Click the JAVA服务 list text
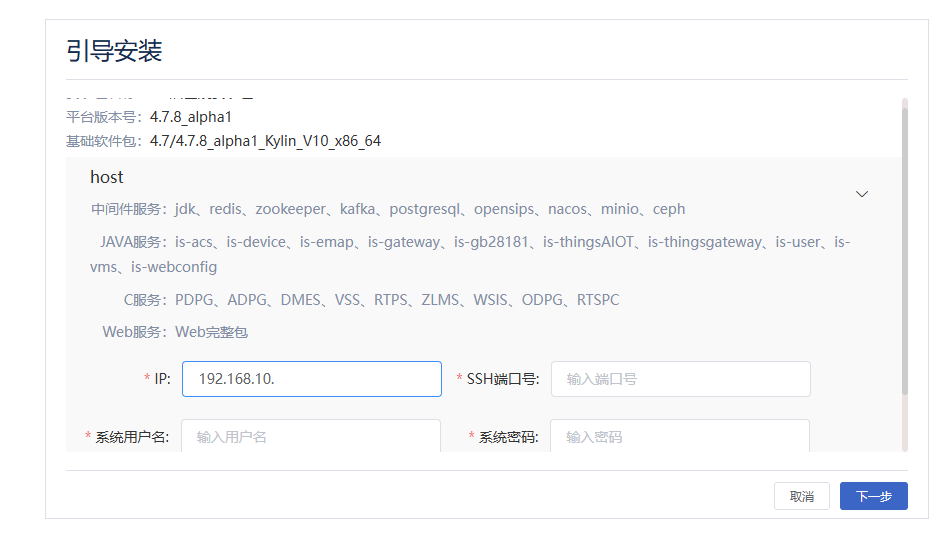Screen dimensions: 950x543 [512, 242]
